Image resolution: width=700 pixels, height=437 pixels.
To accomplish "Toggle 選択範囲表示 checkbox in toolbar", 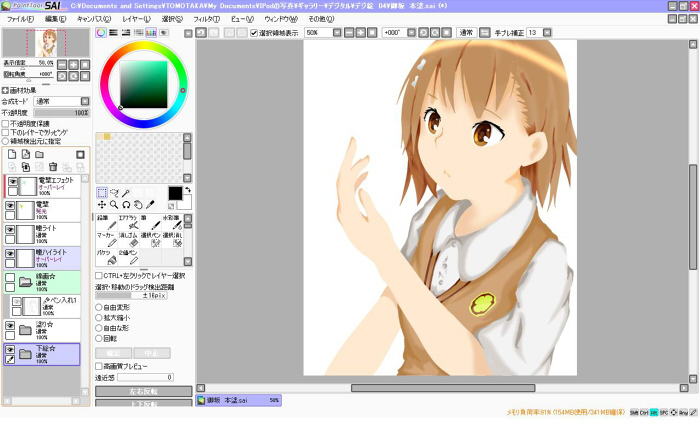I will click(254, 33).
